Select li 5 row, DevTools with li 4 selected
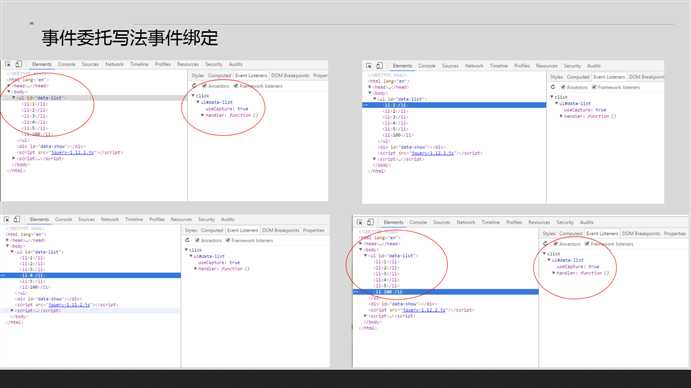 coord(33,281)
